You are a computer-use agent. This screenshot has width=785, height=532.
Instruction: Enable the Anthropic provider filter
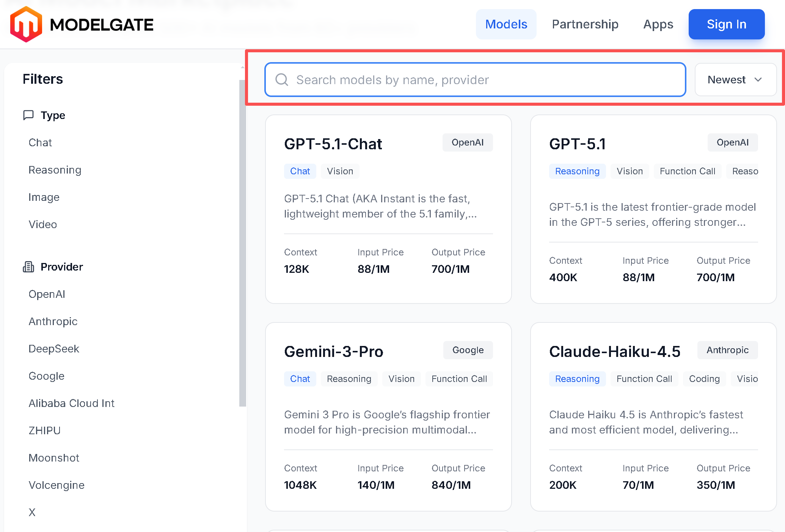(53, 322)
